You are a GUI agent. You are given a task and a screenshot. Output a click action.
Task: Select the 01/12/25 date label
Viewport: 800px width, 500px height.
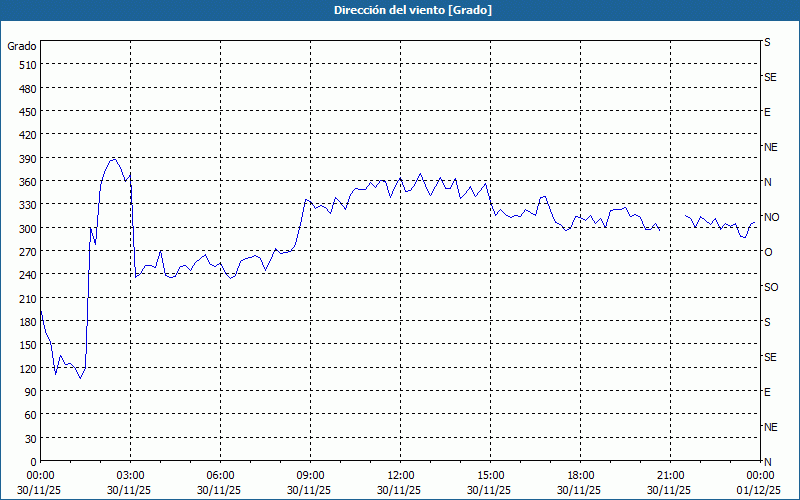tap(759, 490)
